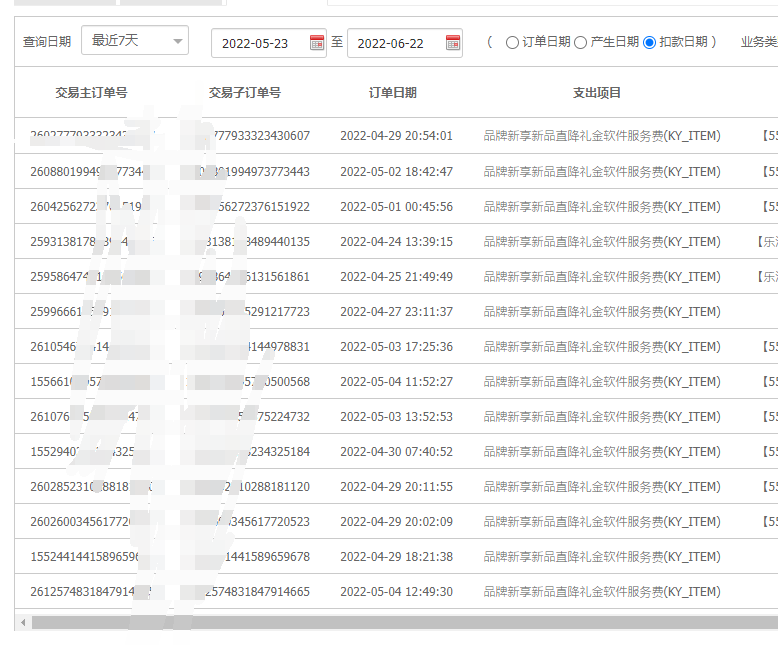Select the 扣款日期 radio option

[x=650, y=42]
